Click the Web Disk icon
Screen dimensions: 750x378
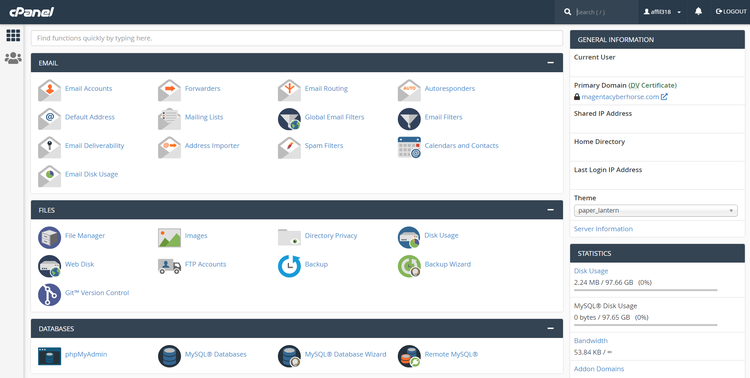click(49, 266)
